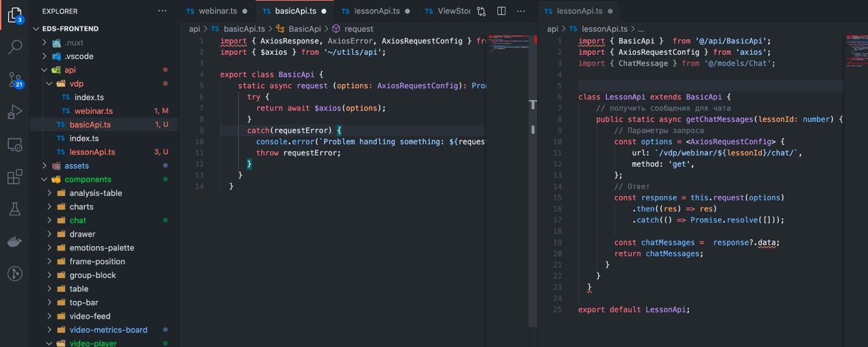Open the Docker view

(x=15, y=242)
